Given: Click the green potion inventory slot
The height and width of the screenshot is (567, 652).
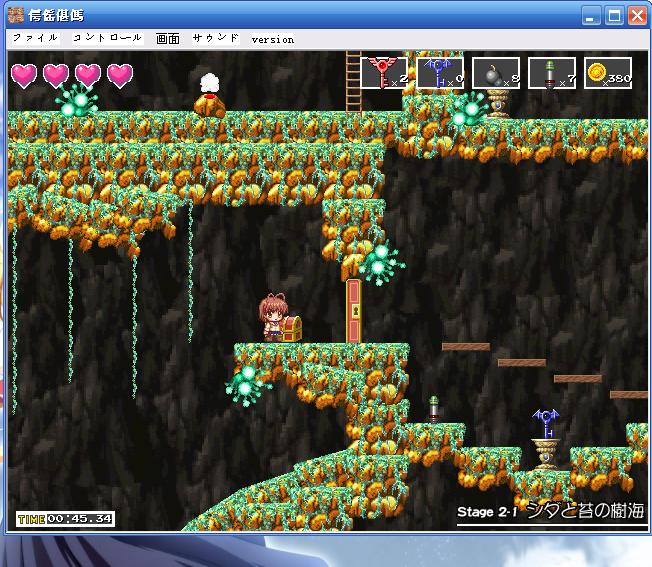Looking at the screenshot, I should (552, 73).
